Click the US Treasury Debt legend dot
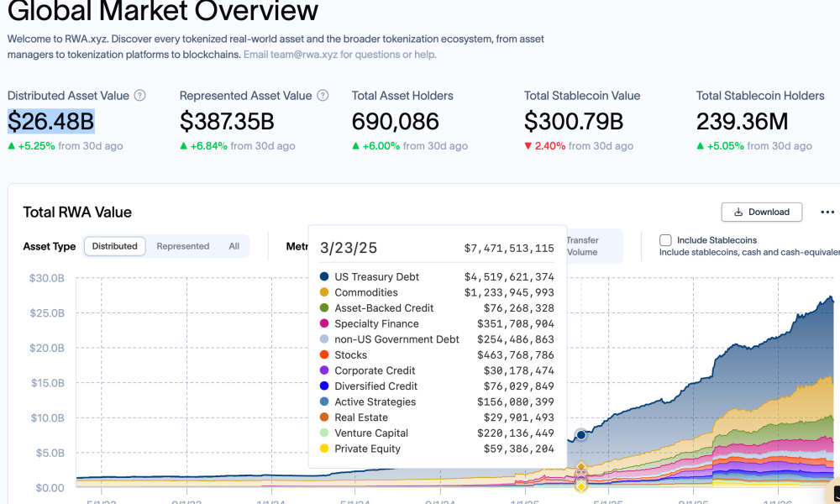The width and height of the screenshot is (840, 504). coord(324,277)
